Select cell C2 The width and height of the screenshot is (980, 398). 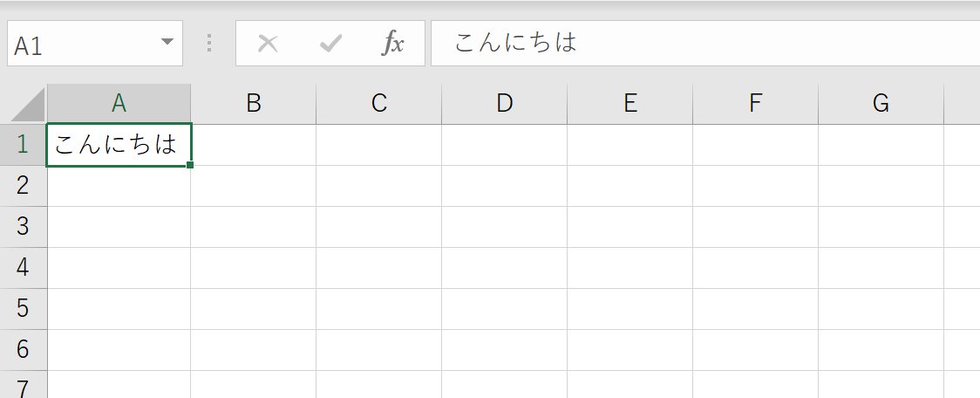coord(378,186)
